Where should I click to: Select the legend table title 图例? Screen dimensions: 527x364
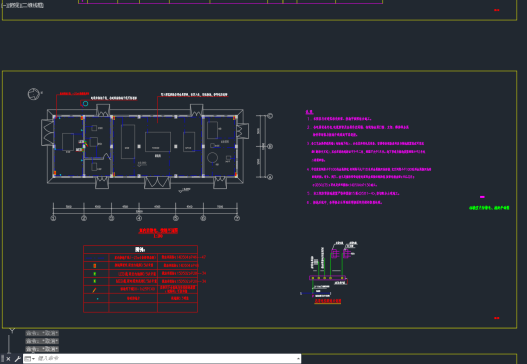pos(140,249)
